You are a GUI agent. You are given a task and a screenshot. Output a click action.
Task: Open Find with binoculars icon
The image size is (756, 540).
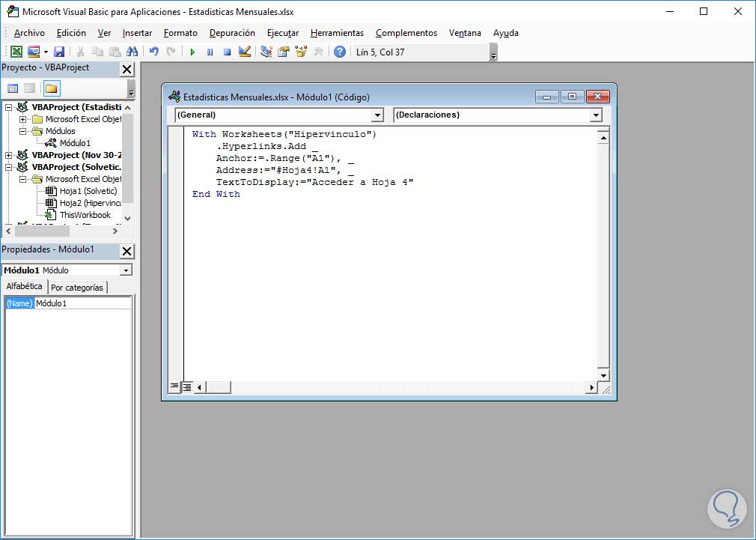132,52
